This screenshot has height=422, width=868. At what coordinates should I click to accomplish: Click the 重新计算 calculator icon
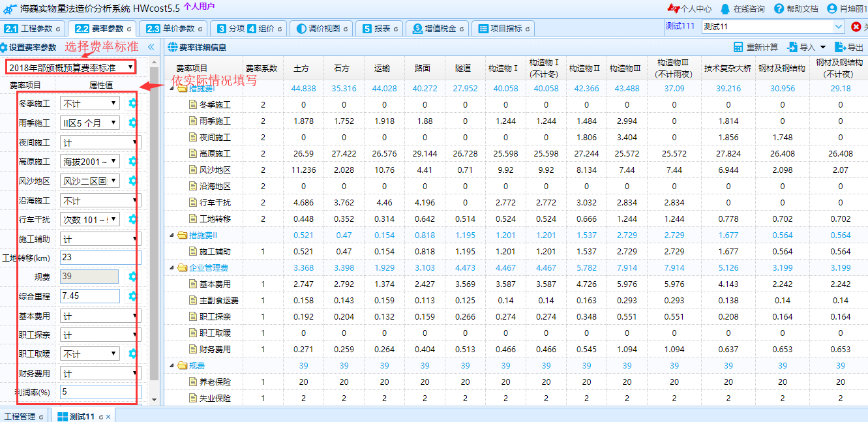pos(738,47)
